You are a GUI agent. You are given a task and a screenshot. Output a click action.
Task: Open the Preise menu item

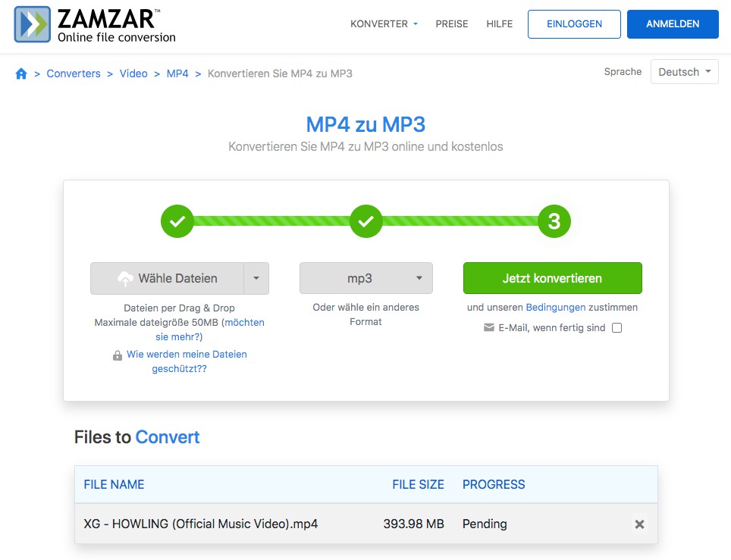pyautogui.click(x=452, y=23)
